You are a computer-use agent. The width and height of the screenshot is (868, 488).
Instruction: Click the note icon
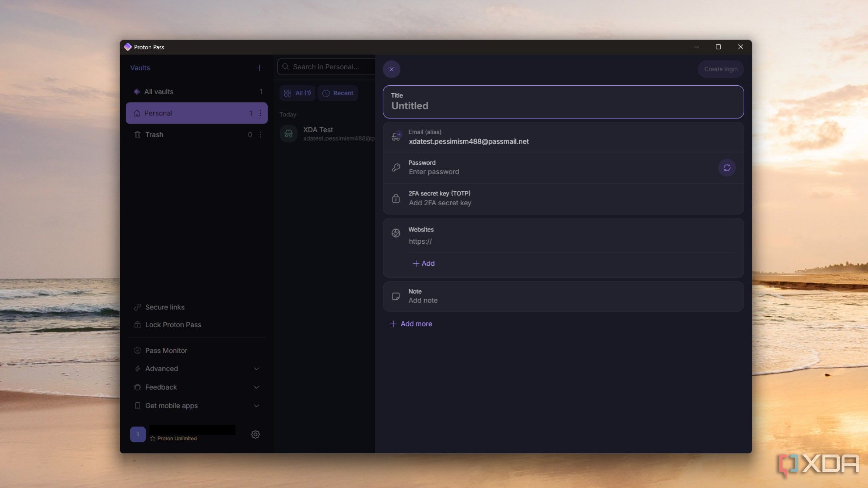396,296
